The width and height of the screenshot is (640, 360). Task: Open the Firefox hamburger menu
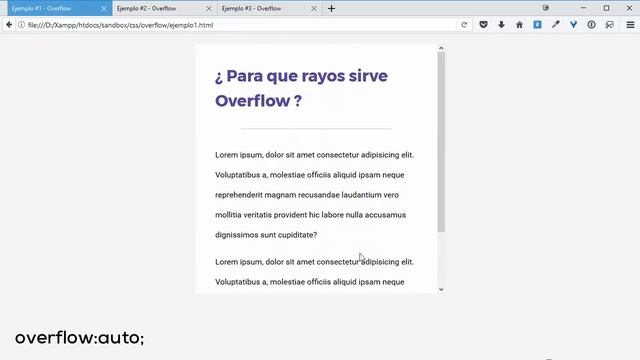tap(630, 25)
